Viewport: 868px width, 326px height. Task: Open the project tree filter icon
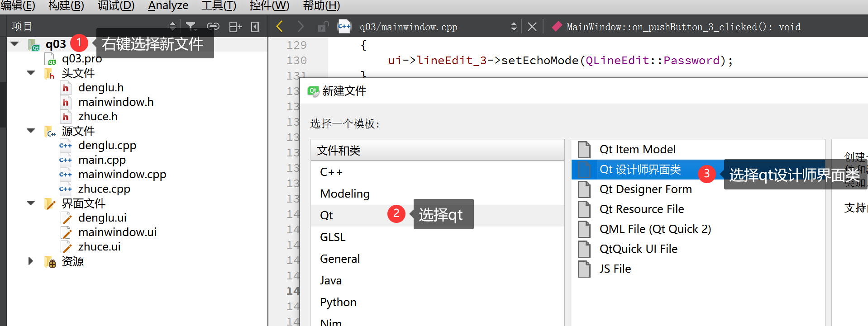pyautogui.click(x=191, y=27)
